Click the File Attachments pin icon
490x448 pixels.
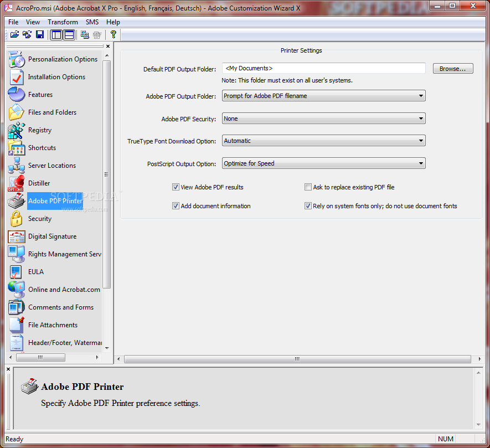coord(16,325)
